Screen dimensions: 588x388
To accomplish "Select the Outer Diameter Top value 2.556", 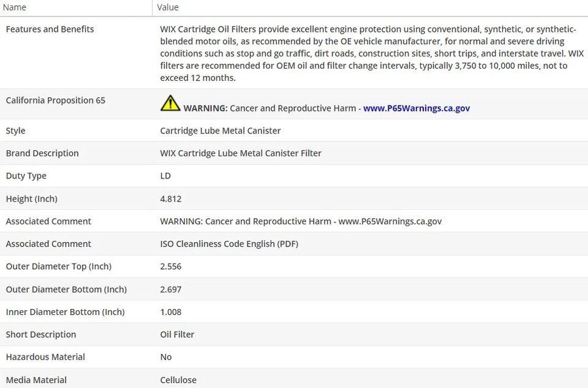I will point(171,266).
